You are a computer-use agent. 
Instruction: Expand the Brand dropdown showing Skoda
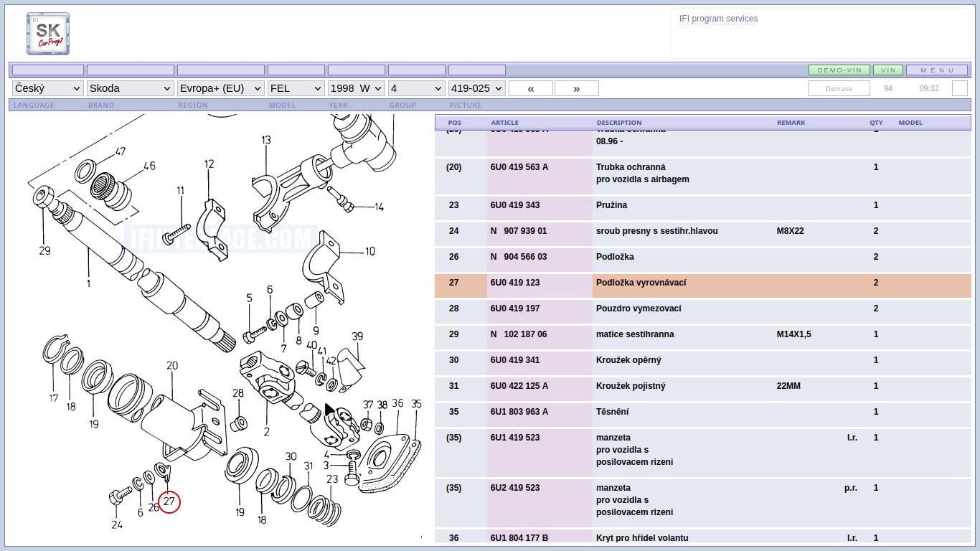130,88
